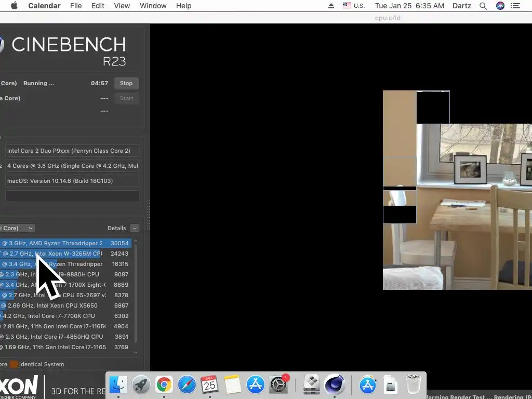This screenshot has width=532, height=399.
Task: Open the Calendar app menu
Action: click(x=45, y=6)
